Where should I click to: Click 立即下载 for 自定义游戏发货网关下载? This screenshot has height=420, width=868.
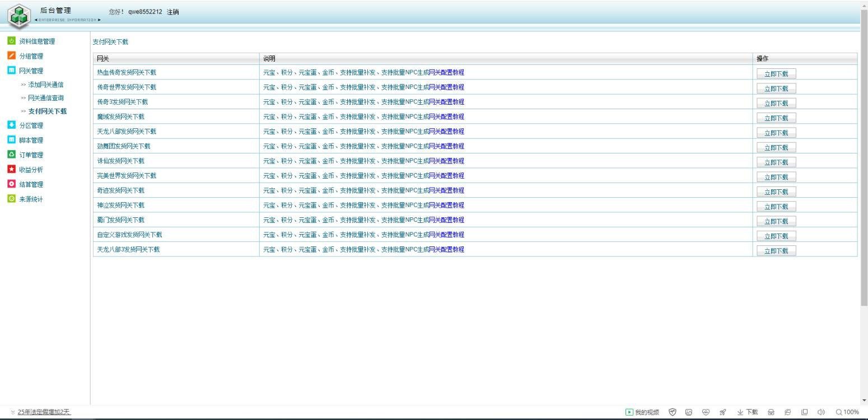click(776, 236)
